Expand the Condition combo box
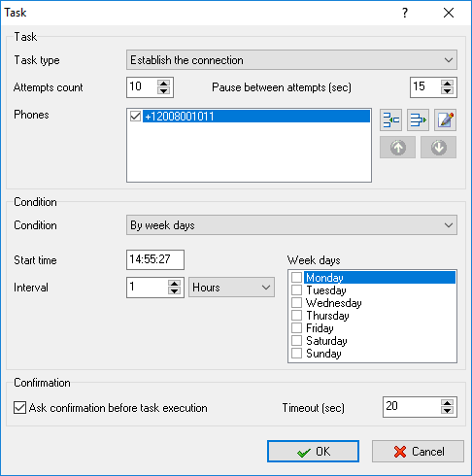 [291, 225]
